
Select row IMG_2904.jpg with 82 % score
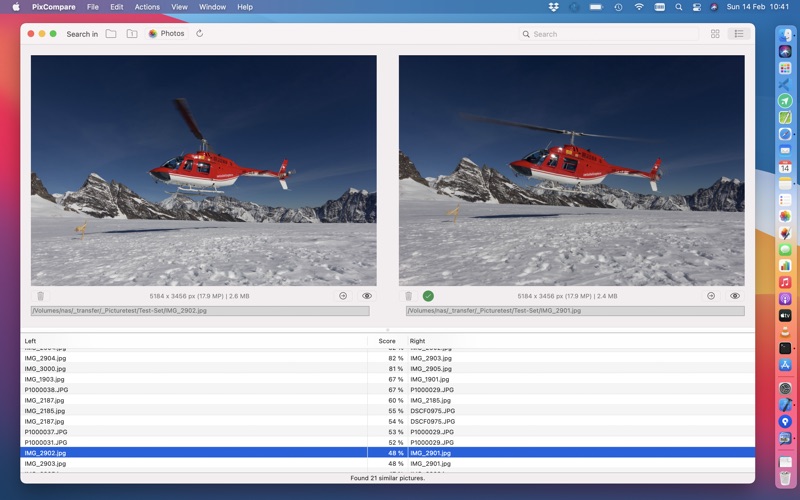(388, 358)
